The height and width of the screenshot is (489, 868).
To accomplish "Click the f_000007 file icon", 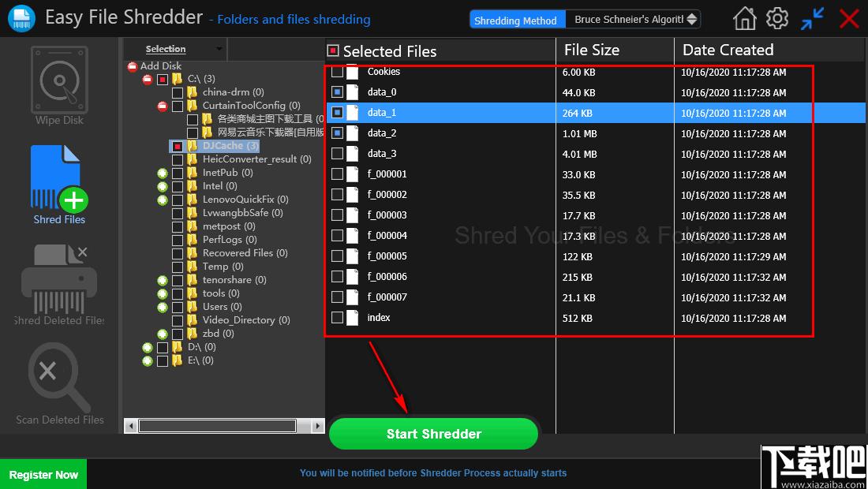I will point(353,297).
